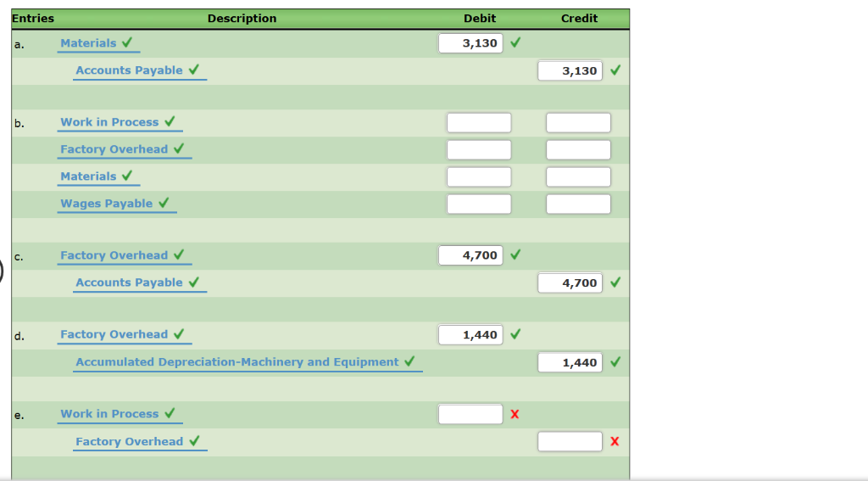Screen dimensions: 868x481
Task: Click the Debit column header
Action: (480, 19)
